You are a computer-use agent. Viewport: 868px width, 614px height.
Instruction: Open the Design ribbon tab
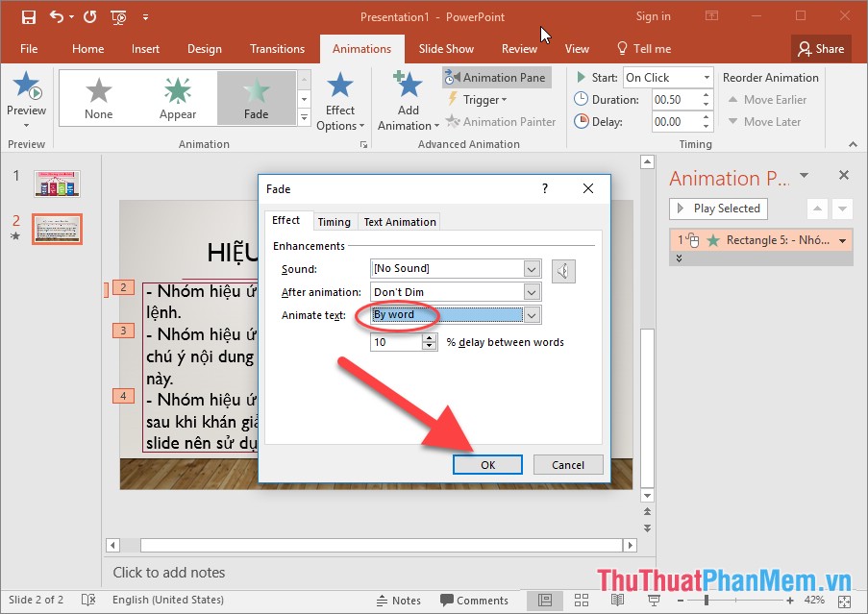pyautogui.click(x=204, y=48)
